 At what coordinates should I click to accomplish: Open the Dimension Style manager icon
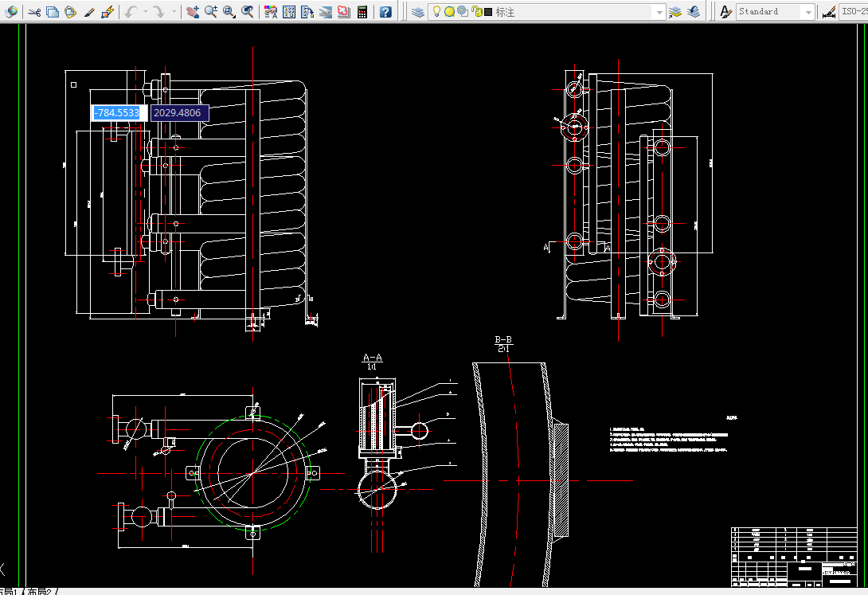[x=829, y=12]
